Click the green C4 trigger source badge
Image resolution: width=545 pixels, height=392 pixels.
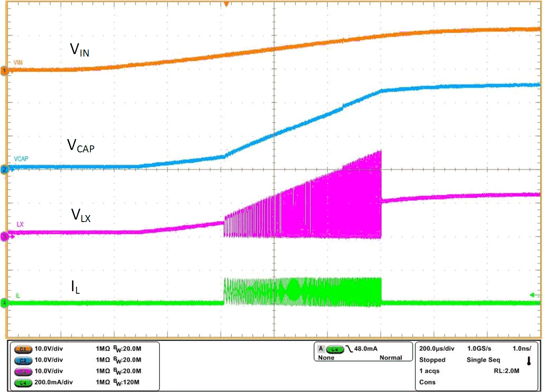pos(335,349)
